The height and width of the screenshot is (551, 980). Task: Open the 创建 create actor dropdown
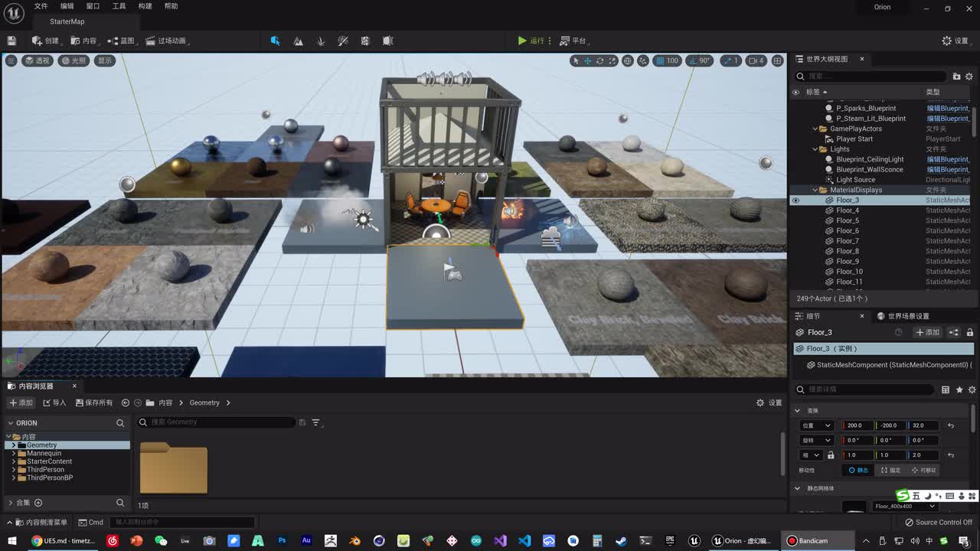click(x=45, y=41)
